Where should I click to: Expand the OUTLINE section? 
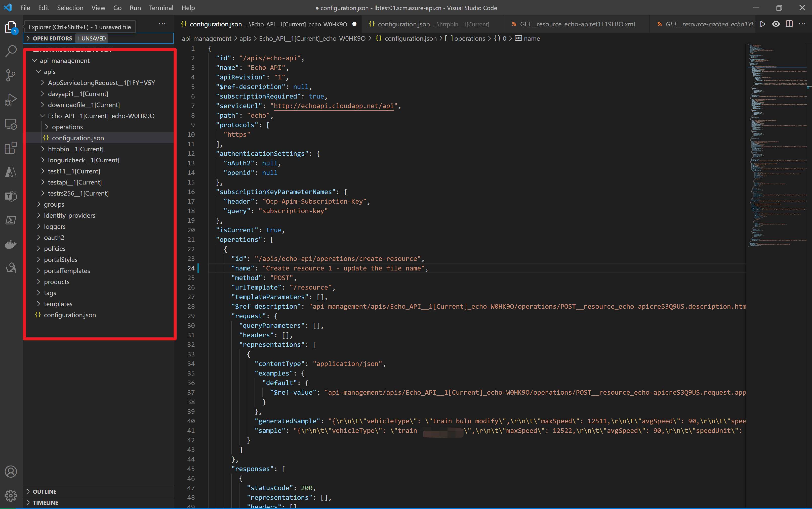point(45,491)
